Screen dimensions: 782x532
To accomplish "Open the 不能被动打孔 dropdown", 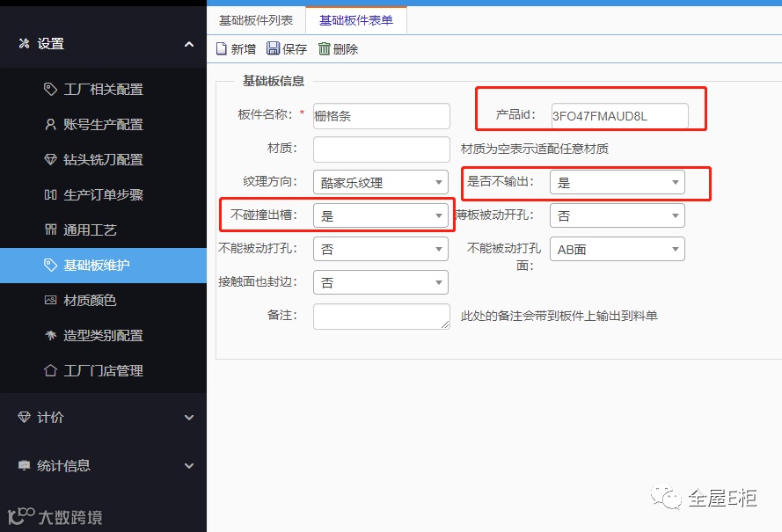I will coord(381,249).
